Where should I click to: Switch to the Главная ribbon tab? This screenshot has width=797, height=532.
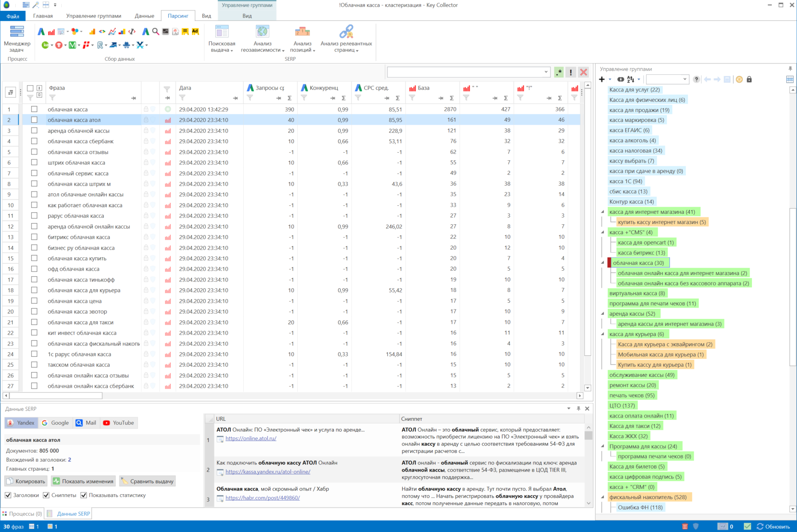[43, 16]
